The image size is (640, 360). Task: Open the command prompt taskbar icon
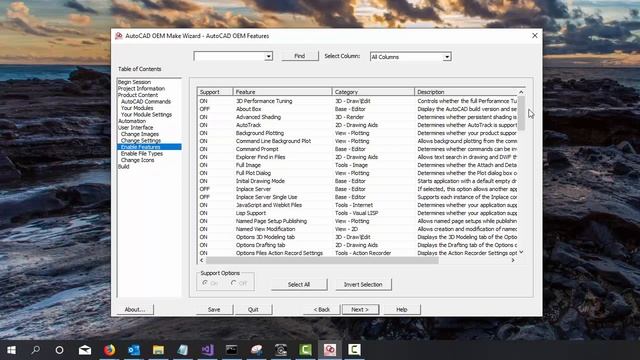pyautogui.click(x=231, y=350)
